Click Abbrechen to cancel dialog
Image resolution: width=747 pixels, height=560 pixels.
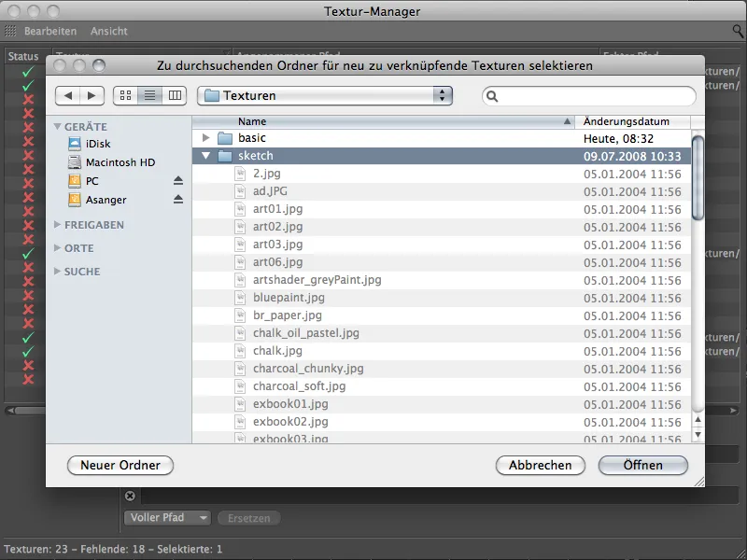[x=541, y=465]
